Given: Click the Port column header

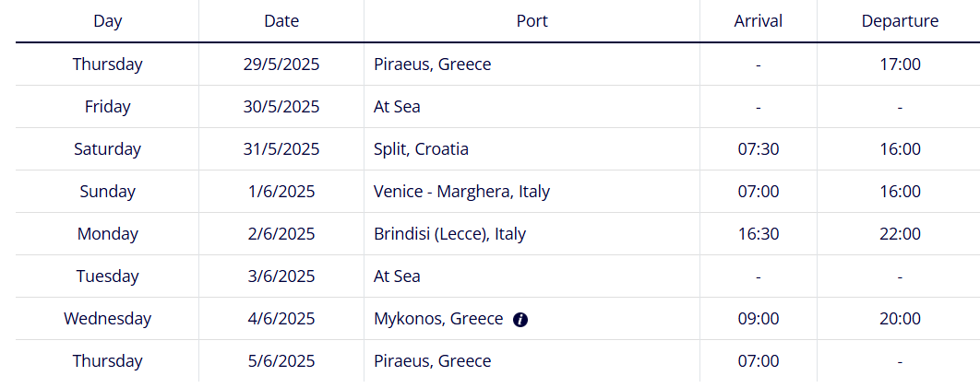Looking at the screenshot, I should click(532, 21).
